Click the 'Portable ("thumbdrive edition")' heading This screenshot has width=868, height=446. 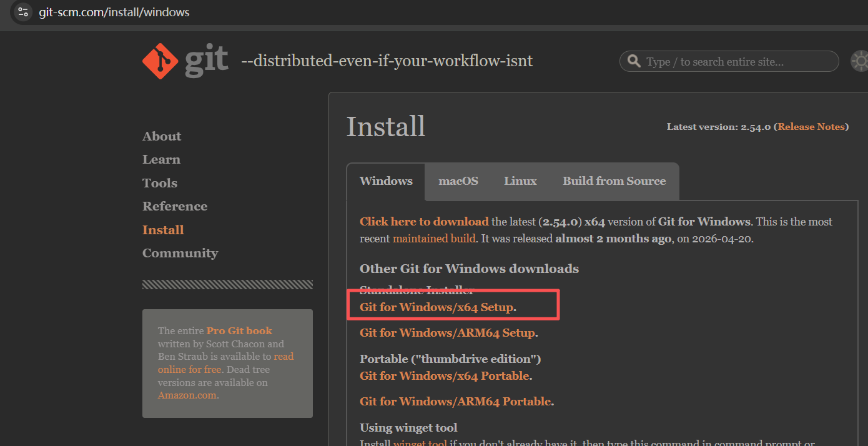pos(450,359)
